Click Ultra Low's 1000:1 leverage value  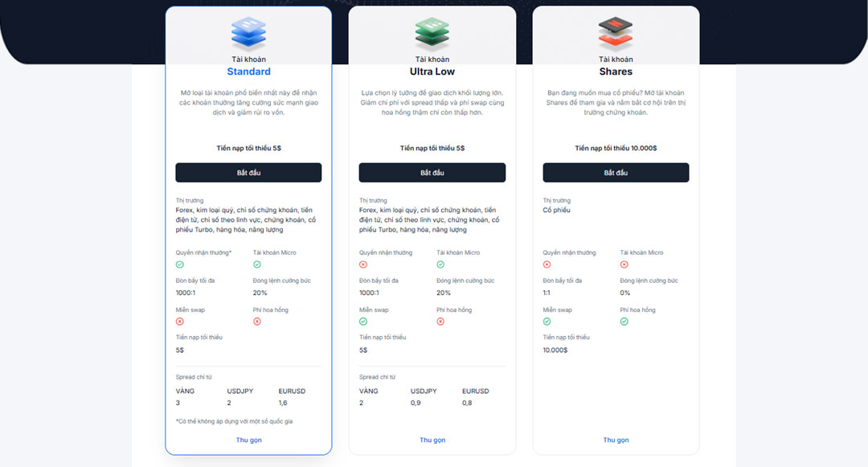pyautogui.click(x=369, y=293)
